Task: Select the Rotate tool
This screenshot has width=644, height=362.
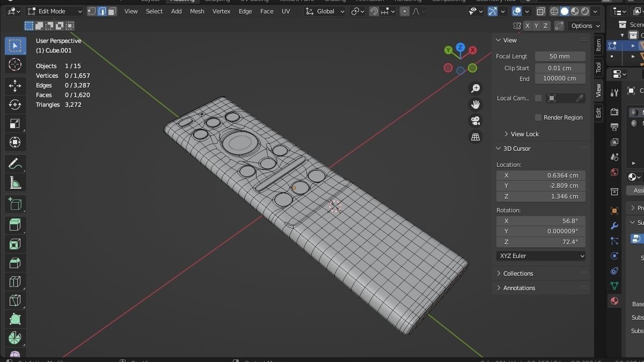Action: pyautogui.click(x=15, y=105)
